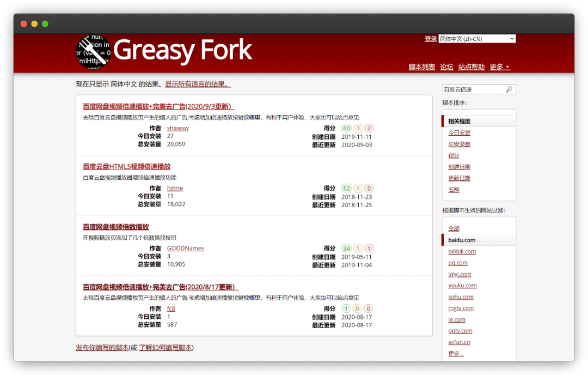Screen dimensions: 588x375
Task: Click the 脚本排序: heading
Action: (454, 102)
